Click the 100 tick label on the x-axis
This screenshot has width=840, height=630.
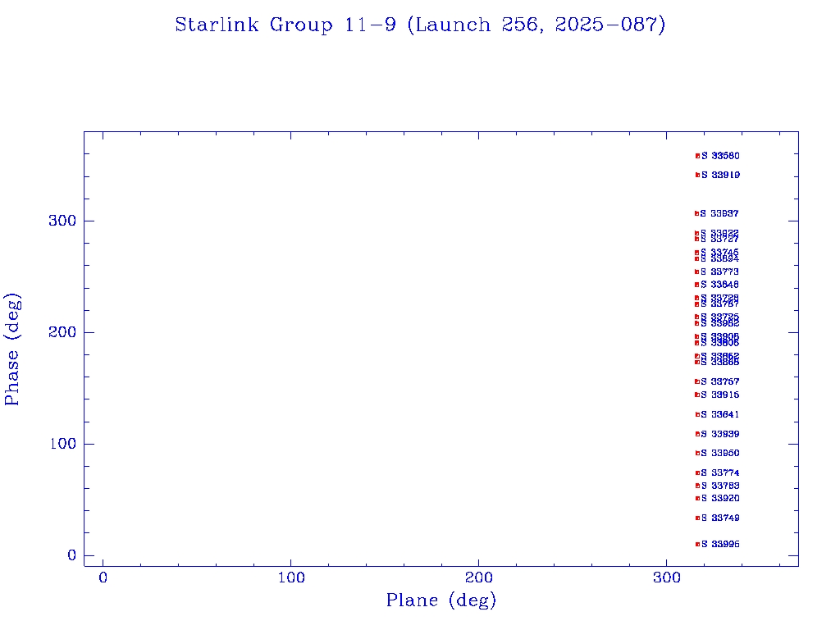(x=291, y=577)
